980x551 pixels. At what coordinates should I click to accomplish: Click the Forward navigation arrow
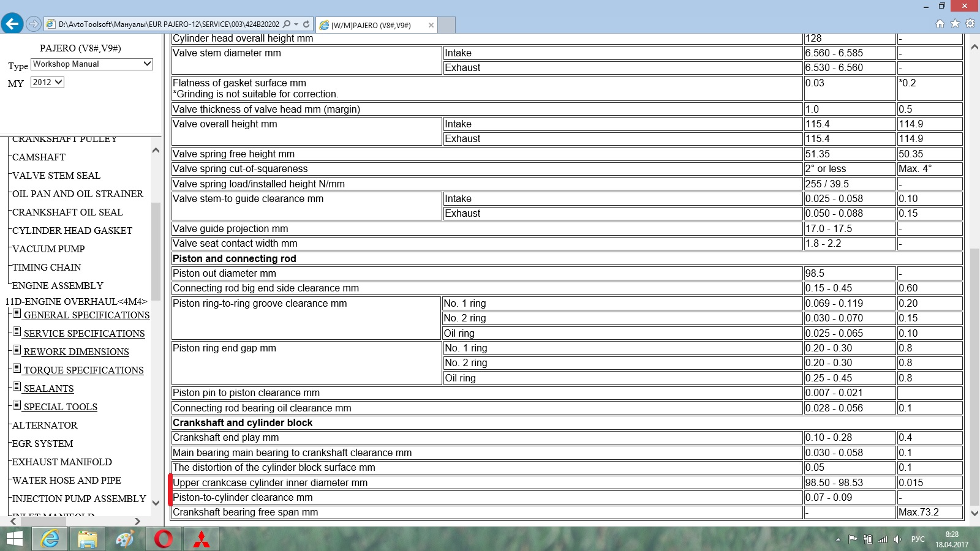click(x=34, y=24)
